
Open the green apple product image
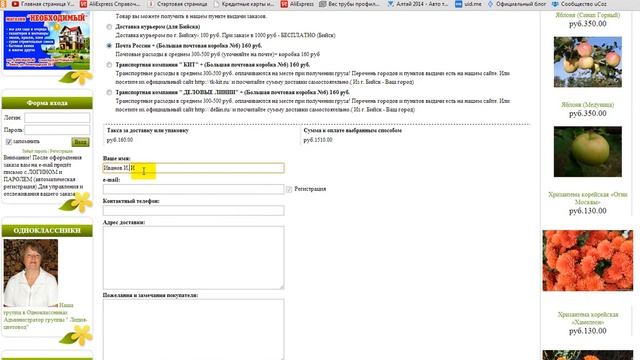(588, 151)
